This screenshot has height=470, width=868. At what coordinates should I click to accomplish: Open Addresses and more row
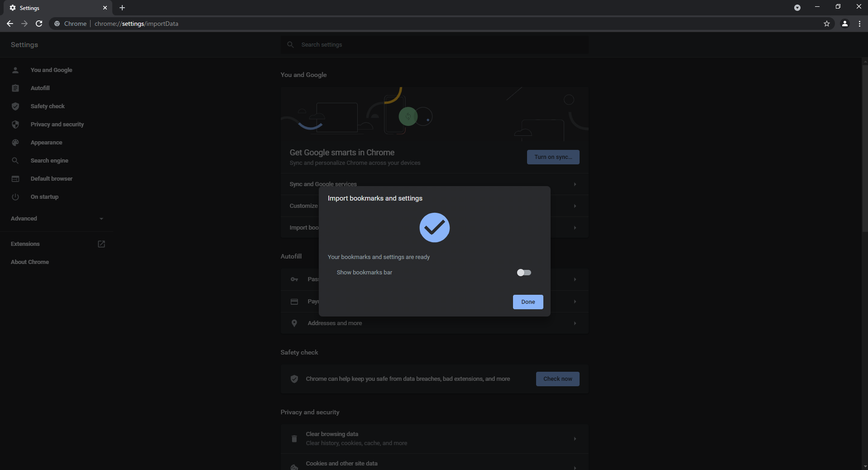(x=435, y=323)
